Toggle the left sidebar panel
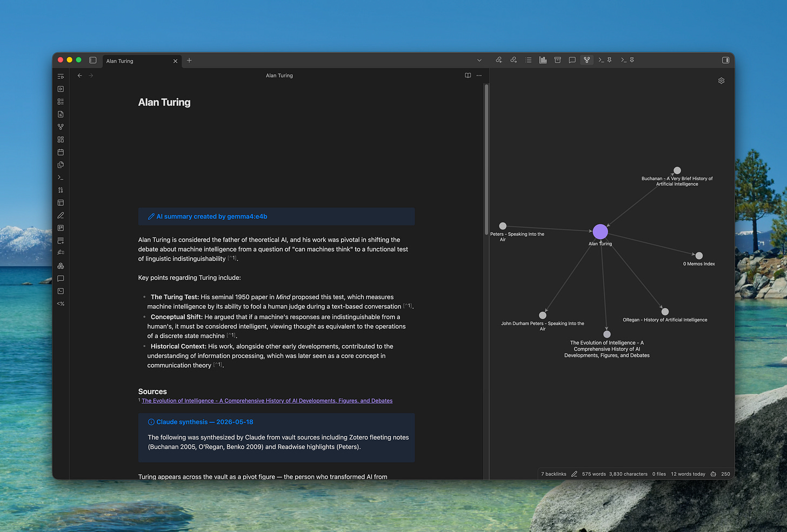This screenshot has width=787, height=532. pos(92,60)
